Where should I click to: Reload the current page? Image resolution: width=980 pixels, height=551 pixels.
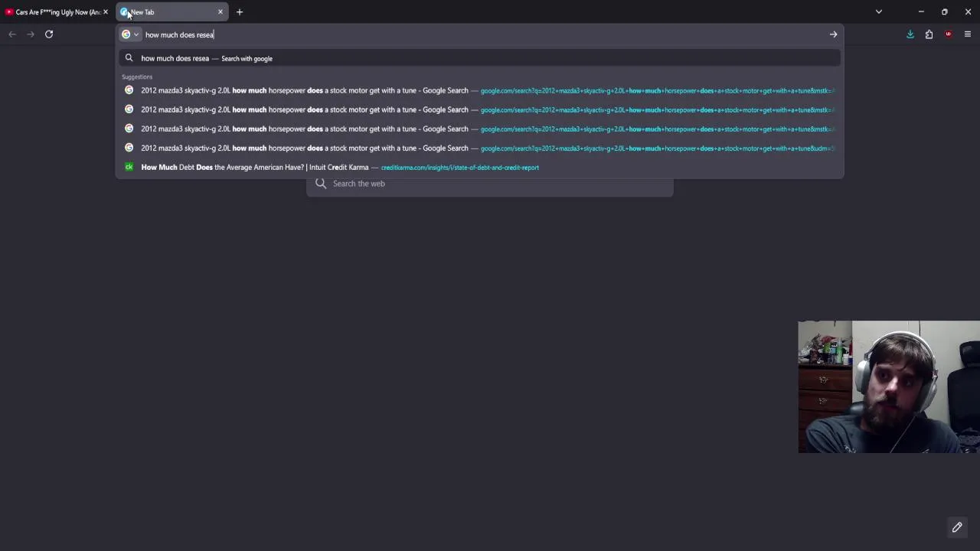click(x=49, y=34)
